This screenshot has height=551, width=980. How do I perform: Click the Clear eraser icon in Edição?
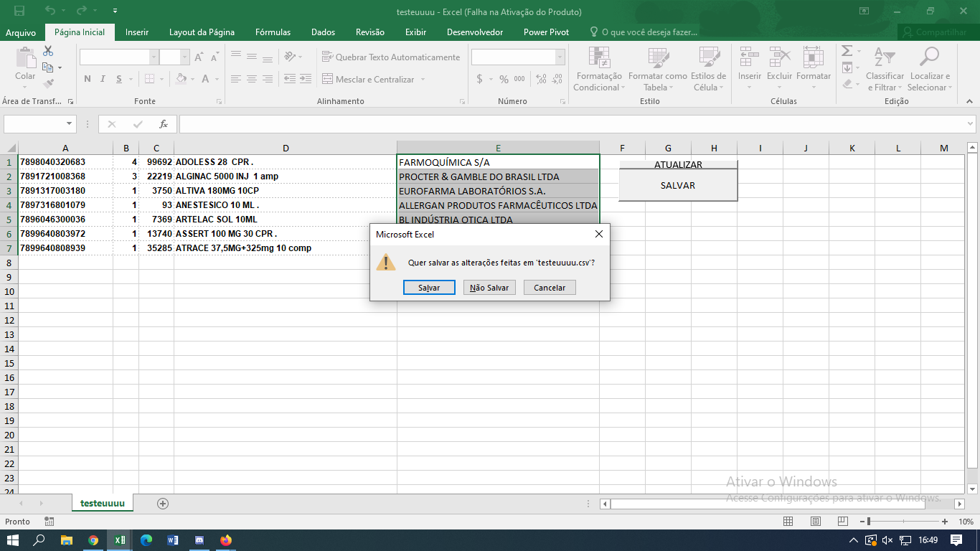click(x=847, y=84)
